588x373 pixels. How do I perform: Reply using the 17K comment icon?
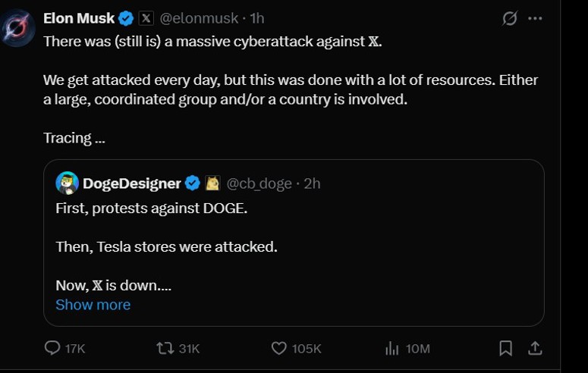(x=52, y=348)
